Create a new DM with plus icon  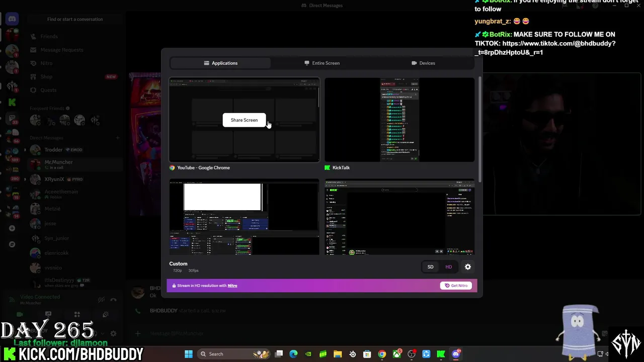[x=118, y=138]
